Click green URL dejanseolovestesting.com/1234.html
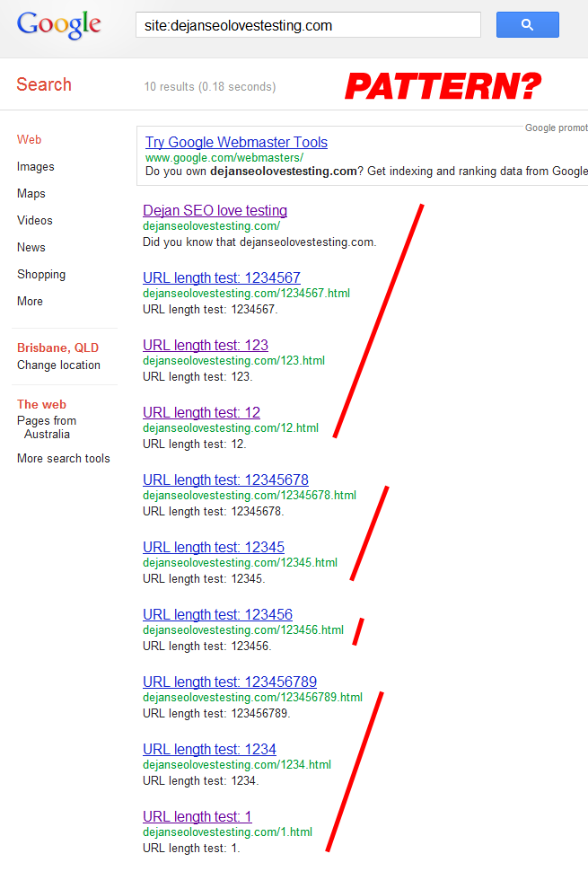588x880 pixels. pyautogui.click(x=237, y=765)
